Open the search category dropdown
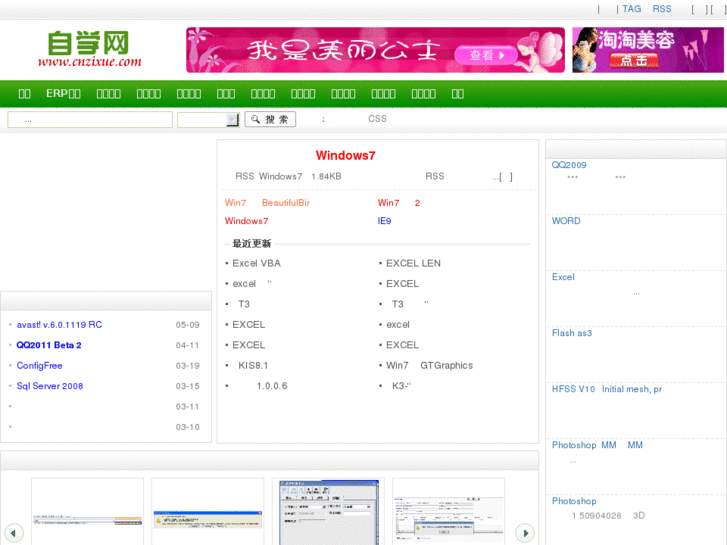 [x=208, y=120]
